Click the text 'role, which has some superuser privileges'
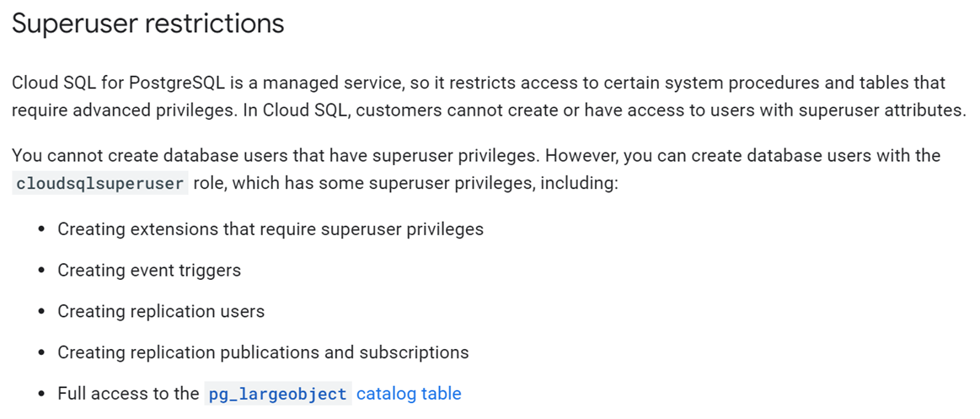 364,185
